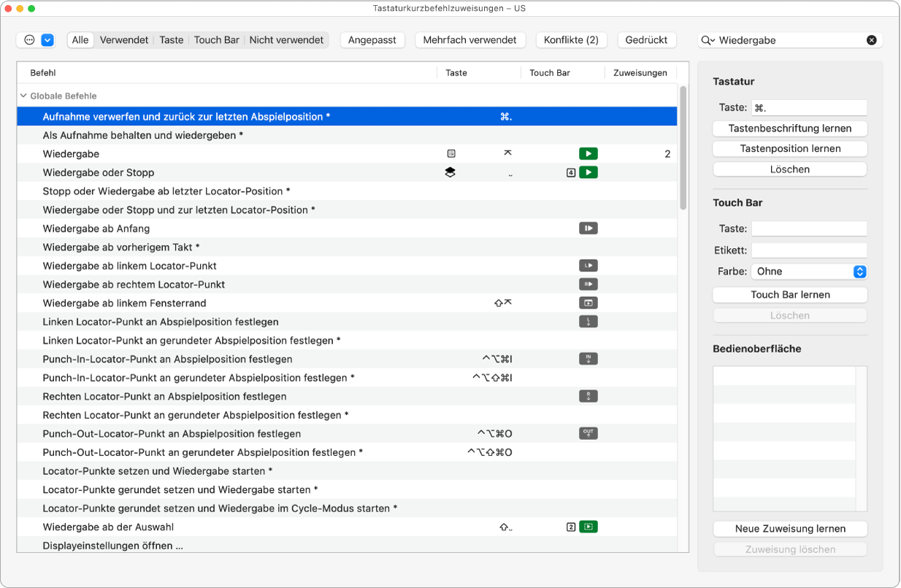Clear the Wiedergabe search text
Screen dimensions: 901x588
point(871,40)
